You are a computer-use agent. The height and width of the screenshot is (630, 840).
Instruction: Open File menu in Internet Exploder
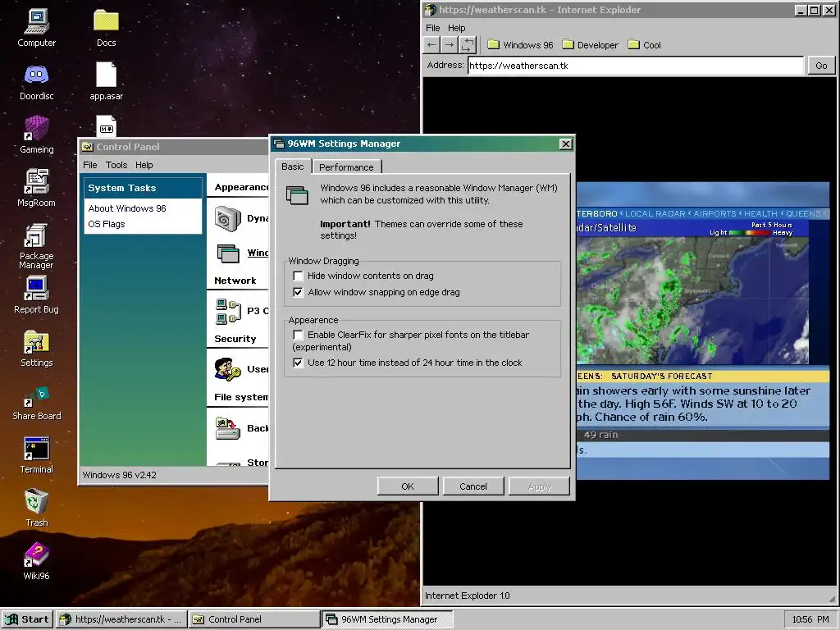(433, 28)
